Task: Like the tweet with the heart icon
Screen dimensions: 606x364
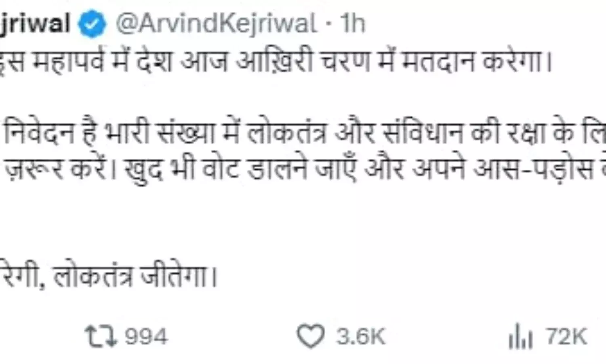Action: point(311,337)
